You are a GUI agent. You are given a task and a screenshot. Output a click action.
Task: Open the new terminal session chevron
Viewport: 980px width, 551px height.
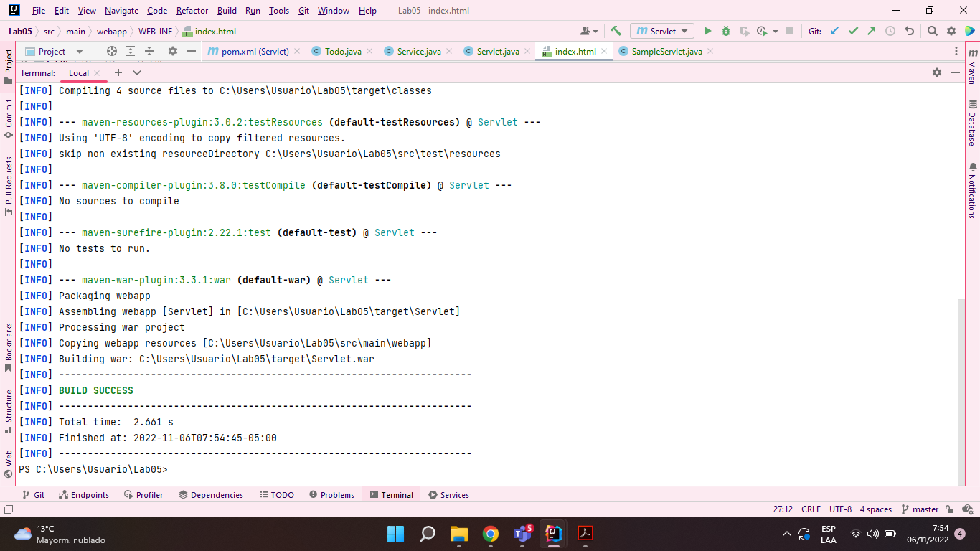click(x=136, y=72)
